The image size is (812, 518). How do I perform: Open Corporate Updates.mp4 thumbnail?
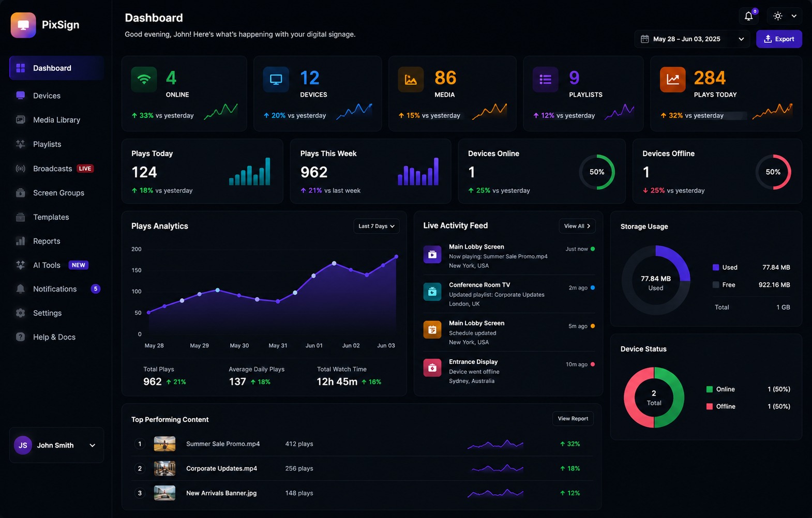(164, 468)
